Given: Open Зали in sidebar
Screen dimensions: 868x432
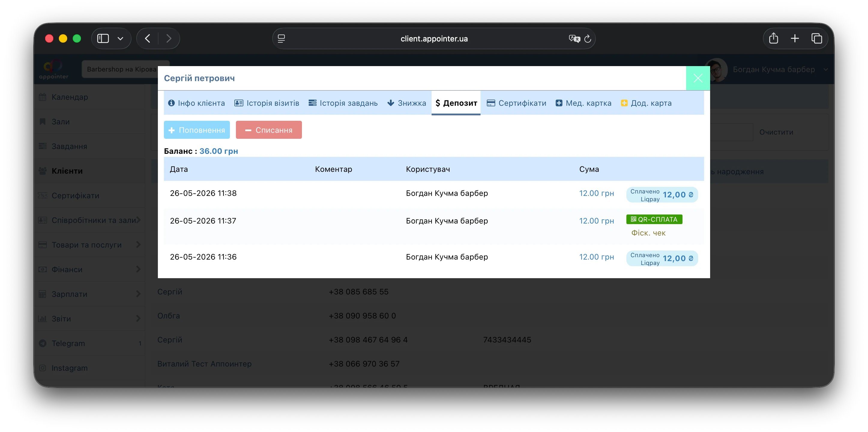Looking at the screenshot, I should 89,121.
